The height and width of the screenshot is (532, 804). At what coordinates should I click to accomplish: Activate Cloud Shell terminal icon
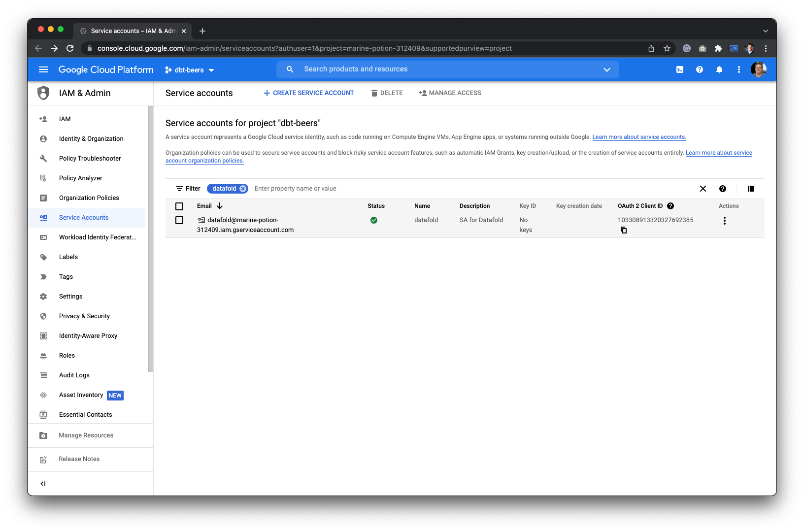[680, 69]
